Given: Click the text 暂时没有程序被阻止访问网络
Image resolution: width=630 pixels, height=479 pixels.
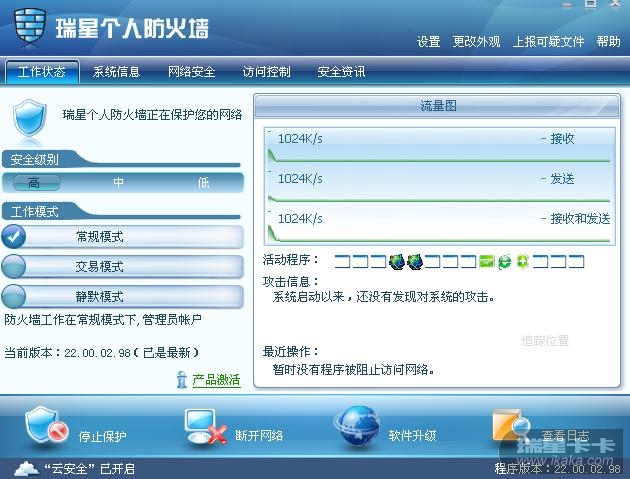Looking at the screenshot, I should tap(353, 369).
